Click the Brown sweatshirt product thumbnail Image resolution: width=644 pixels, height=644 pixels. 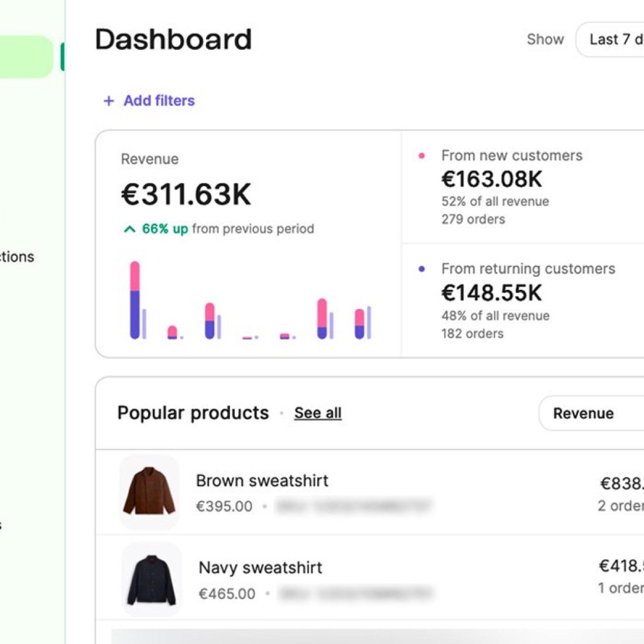coord(149,491)
